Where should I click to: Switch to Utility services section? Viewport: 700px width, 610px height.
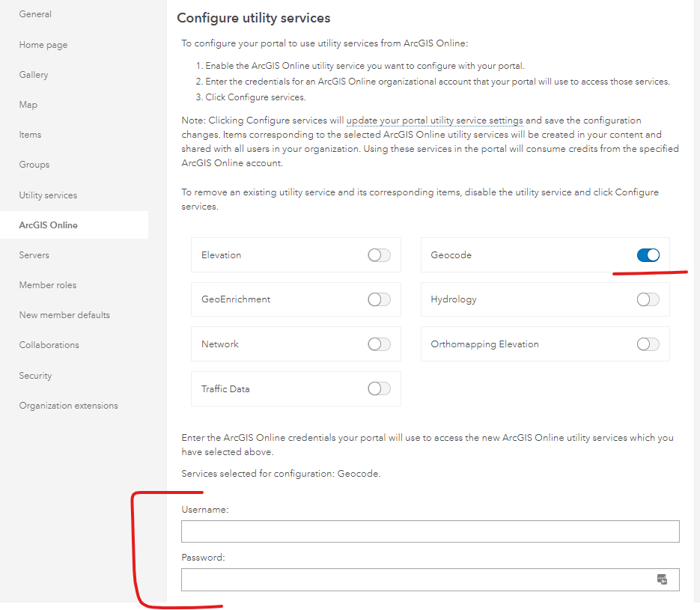[x=48, y=195]
